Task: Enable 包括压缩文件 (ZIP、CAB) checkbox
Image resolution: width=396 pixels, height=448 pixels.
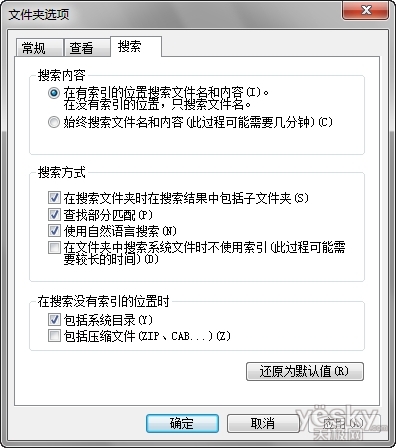Action: (x=54, y=336)
